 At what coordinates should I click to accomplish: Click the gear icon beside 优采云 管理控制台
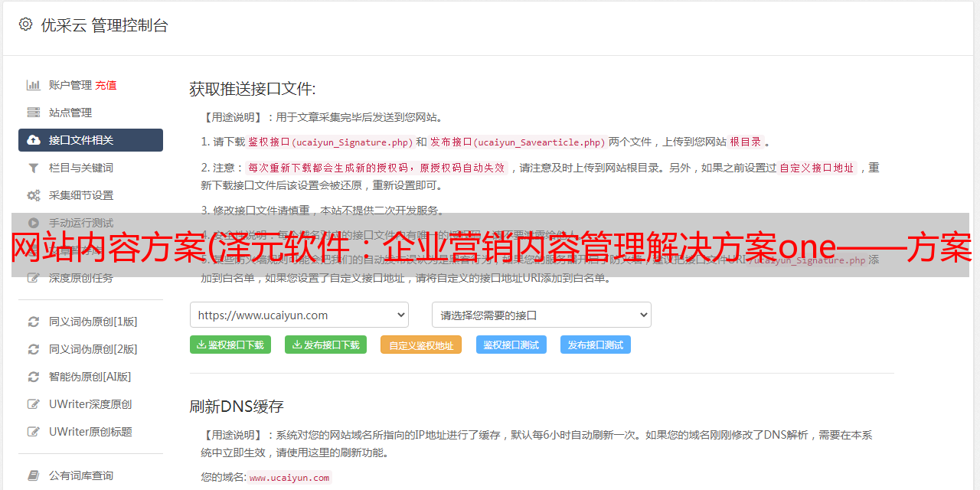pyautogui.click(x=26, y=24)
